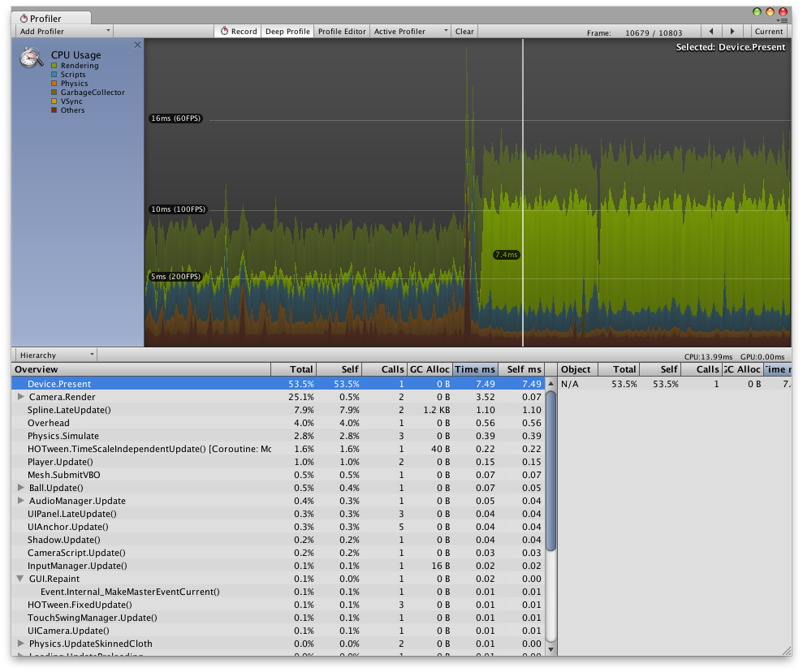The height and width of the screenshot is (672, 803).
Task: Toggle Deep Profile mode
Action: click(287, 32)
